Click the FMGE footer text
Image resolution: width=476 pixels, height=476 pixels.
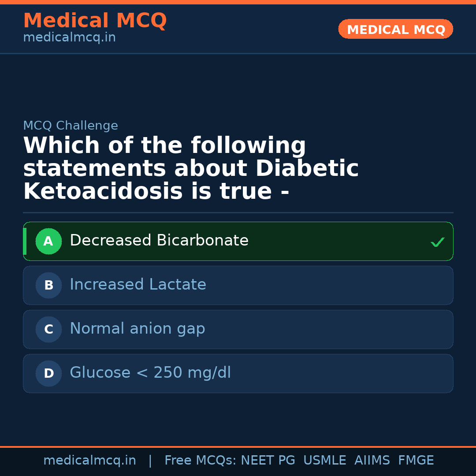(x=416, y=461)
